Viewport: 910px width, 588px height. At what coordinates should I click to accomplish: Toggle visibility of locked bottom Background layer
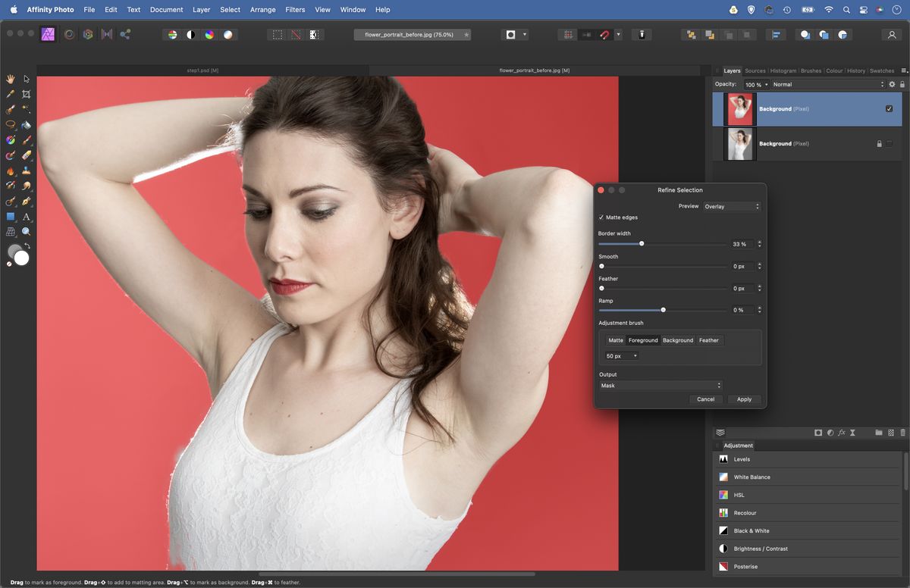tap(889, 143)
